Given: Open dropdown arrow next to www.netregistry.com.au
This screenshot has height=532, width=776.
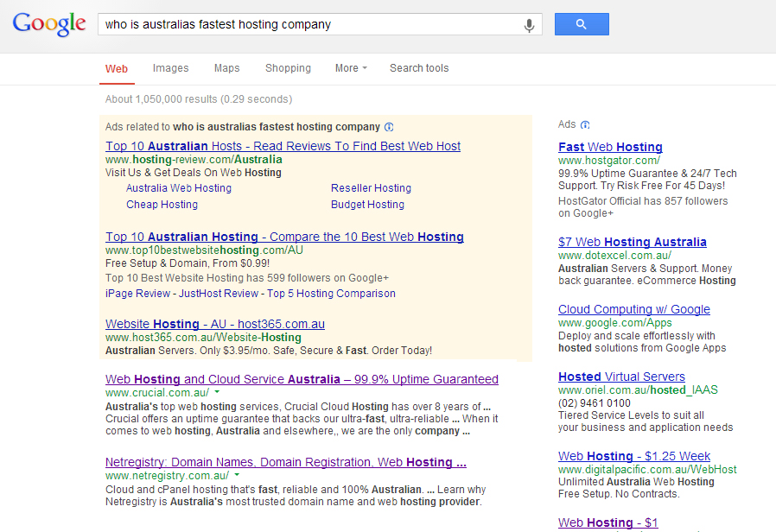Looking at the screenshot, I should click(237, 475).
